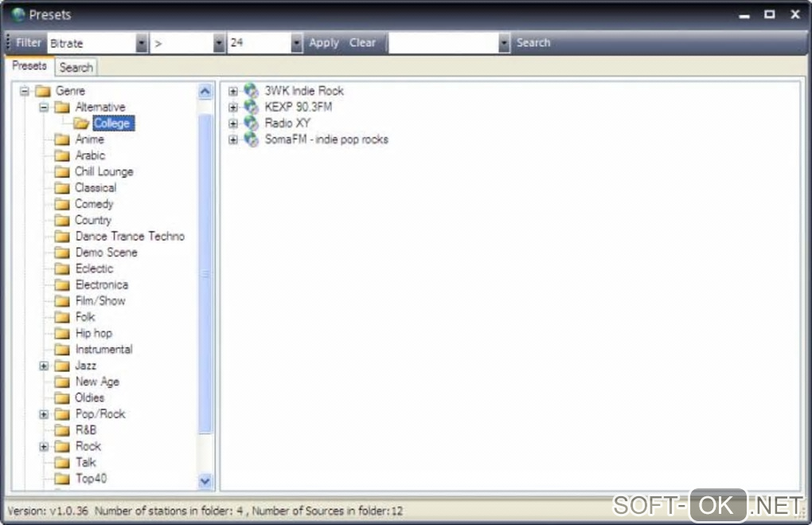Click the Eclectic folder icon
This screenshot has height=525, width=812.
coord(62,268)
